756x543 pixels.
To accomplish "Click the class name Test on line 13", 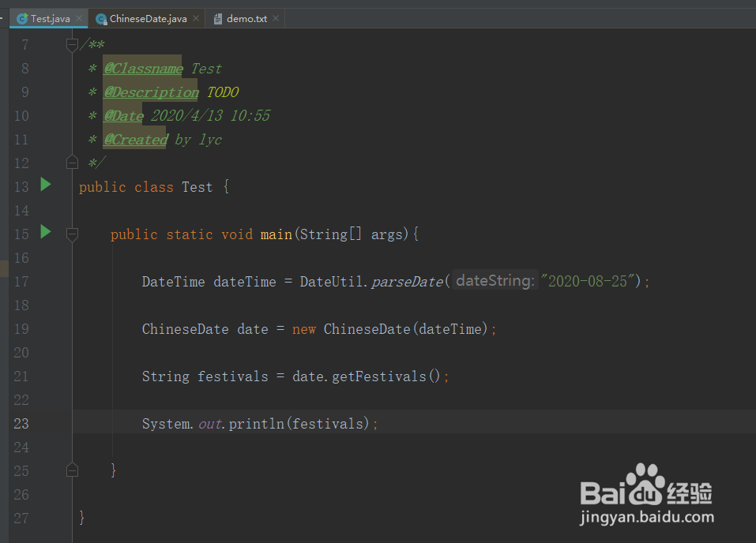I will pyautogui.click(x=197, y=187).
